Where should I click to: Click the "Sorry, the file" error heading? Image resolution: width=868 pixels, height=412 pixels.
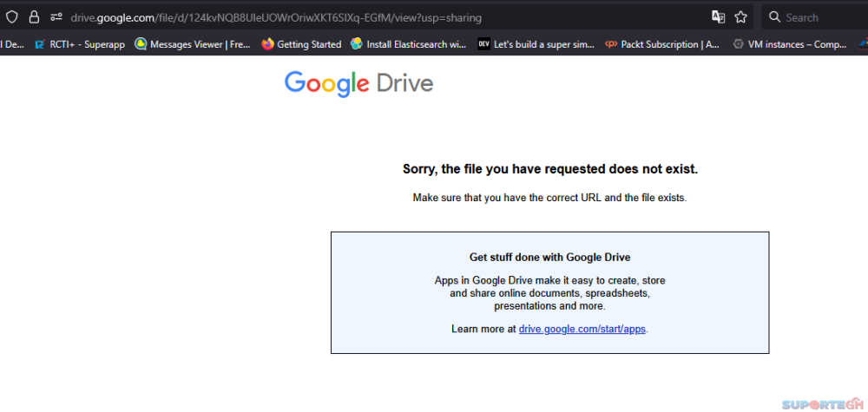[x=549, y=169]
